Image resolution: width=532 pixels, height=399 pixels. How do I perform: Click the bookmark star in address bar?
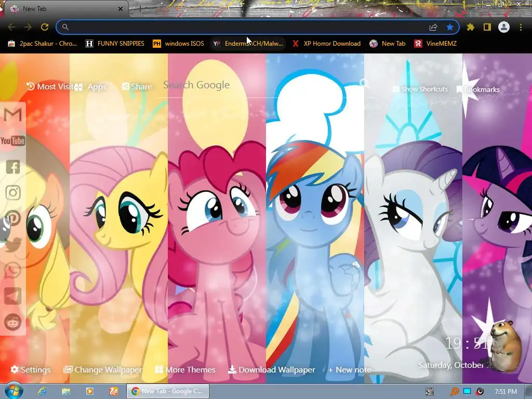tap(450, 27)
